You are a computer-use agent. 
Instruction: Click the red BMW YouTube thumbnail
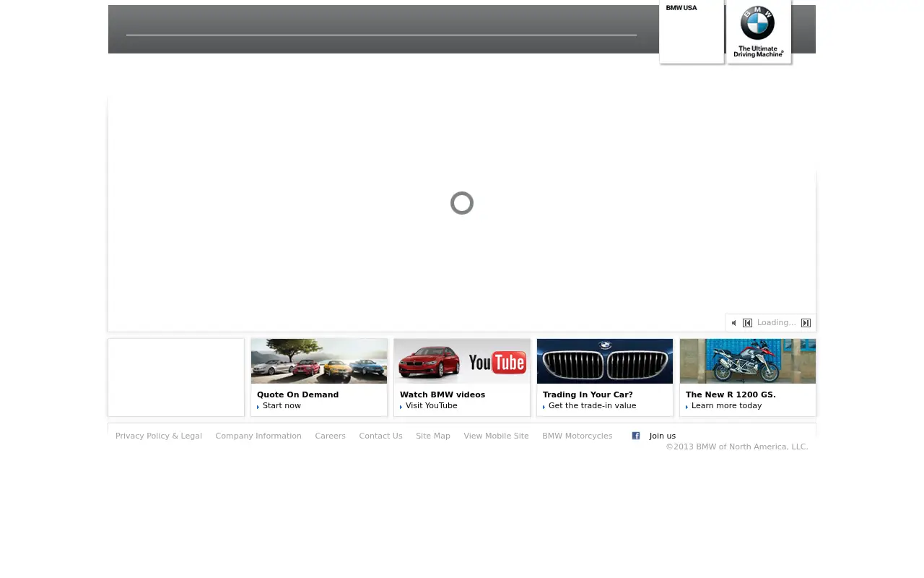(462, 361)
